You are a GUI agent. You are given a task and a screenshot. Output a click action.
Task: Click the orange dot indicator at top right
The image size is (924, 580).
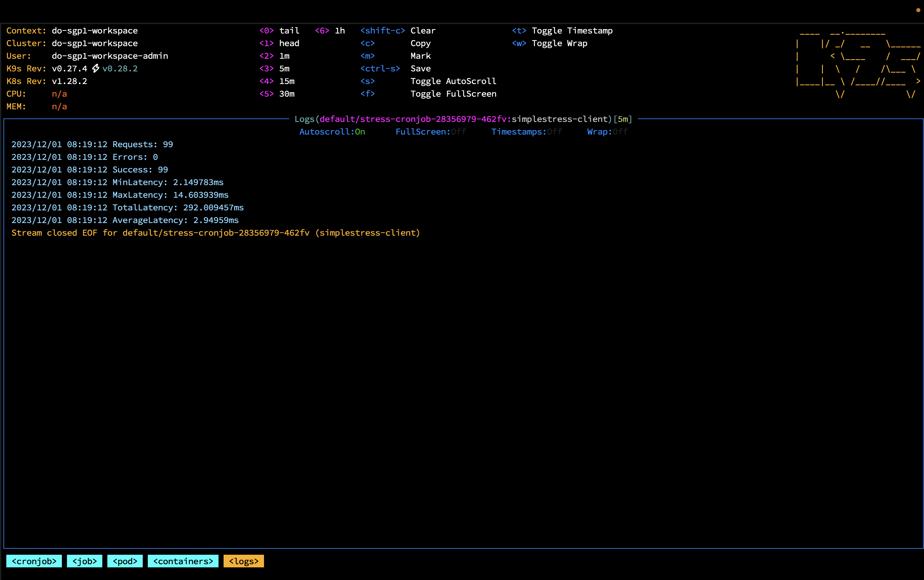[918, 10]
